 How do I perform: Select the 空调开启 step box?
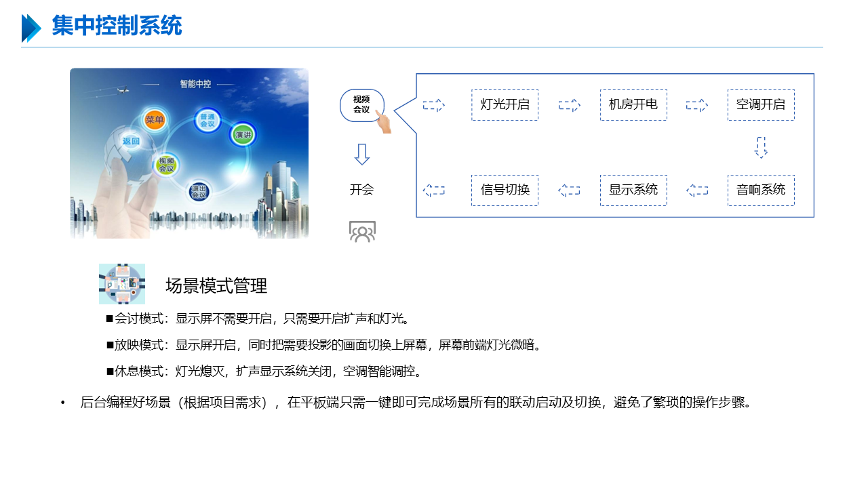pyautogui.click(x=761, y=105)
